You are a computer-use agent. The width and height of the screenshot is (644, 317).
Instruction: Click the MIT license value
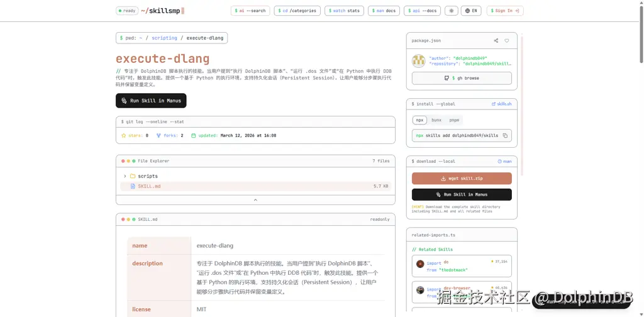click(x=202, y=309)
